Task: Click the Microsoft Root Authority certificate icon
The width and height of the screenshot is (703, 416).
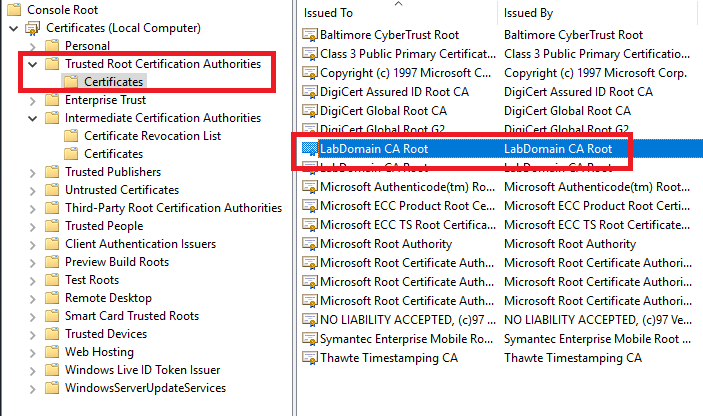Action: click(x=310, y=244)
